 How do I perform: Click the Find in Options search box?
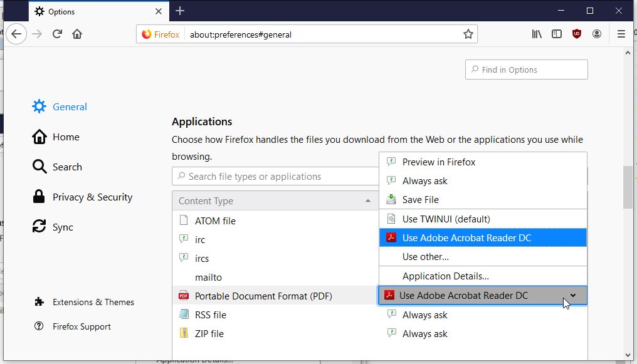[x=526, y=70]
